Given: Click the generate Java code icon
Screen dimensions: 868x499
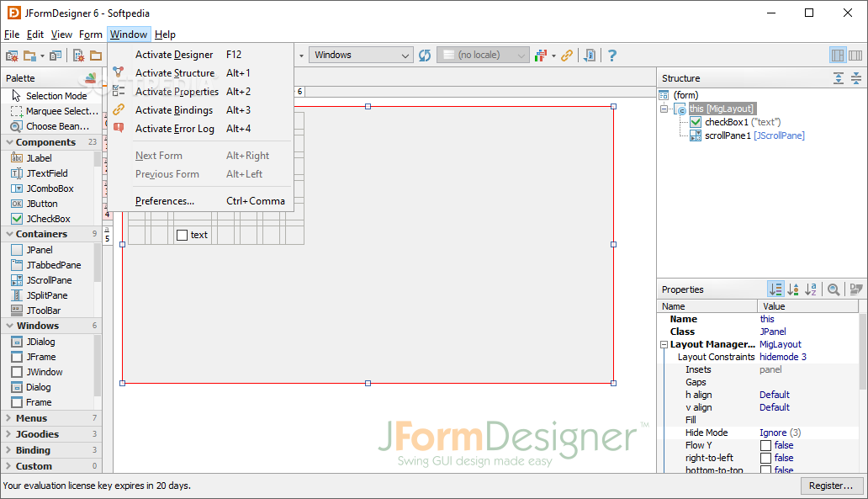Looking at the screenshot, I should click(x=590, y=56).
